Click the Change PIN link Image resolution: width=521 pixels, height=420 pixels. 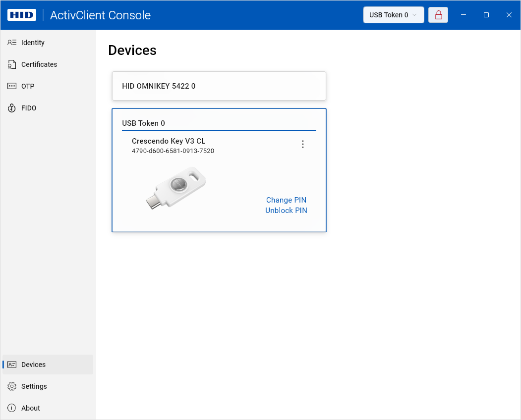tap(286, 200)
